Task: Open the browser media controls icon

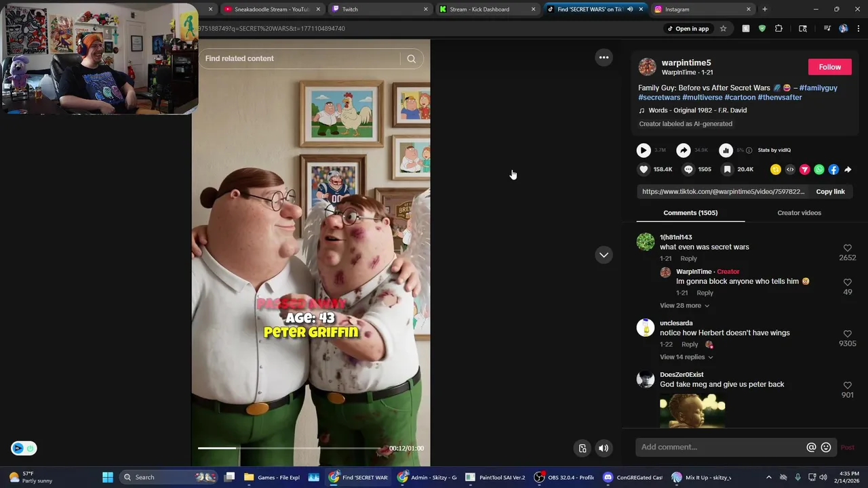Action: pyautogui.click(x=827, y=28)
